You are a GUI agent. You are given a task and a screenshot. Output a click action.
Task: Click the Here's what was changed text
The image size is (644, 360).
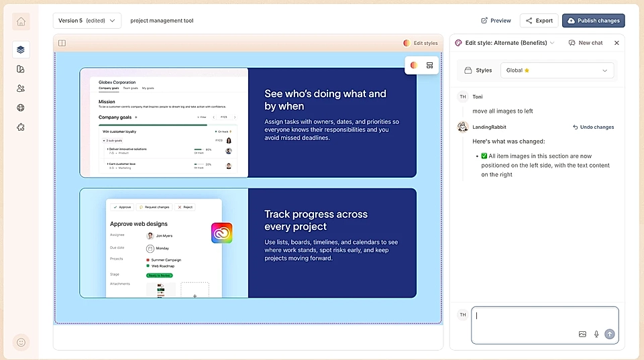[508, 141]
